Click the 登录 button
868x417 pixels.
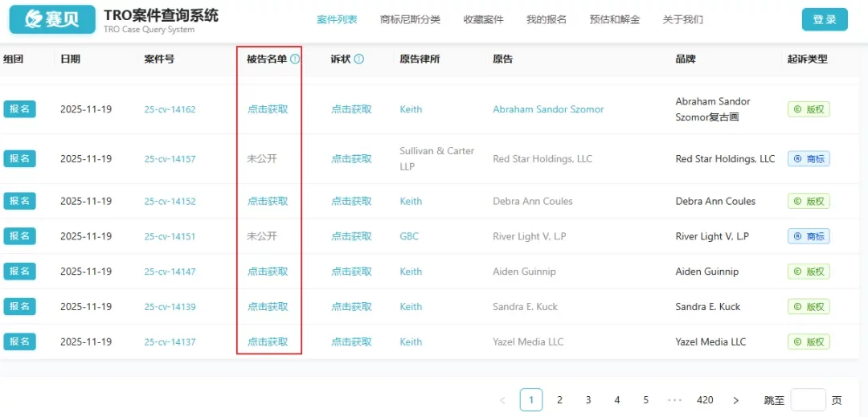[x=825, y=19]
